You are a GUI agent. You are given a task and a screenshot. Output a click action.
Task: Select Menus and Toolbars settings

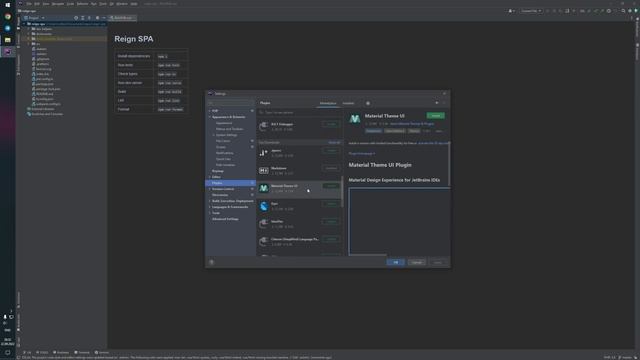tap(229, 129)
